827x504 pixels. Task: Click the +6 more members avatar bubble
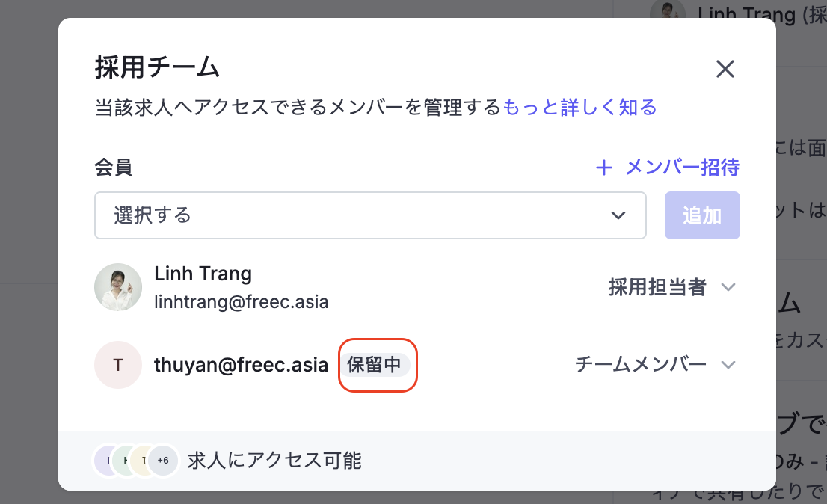point(163,460)
